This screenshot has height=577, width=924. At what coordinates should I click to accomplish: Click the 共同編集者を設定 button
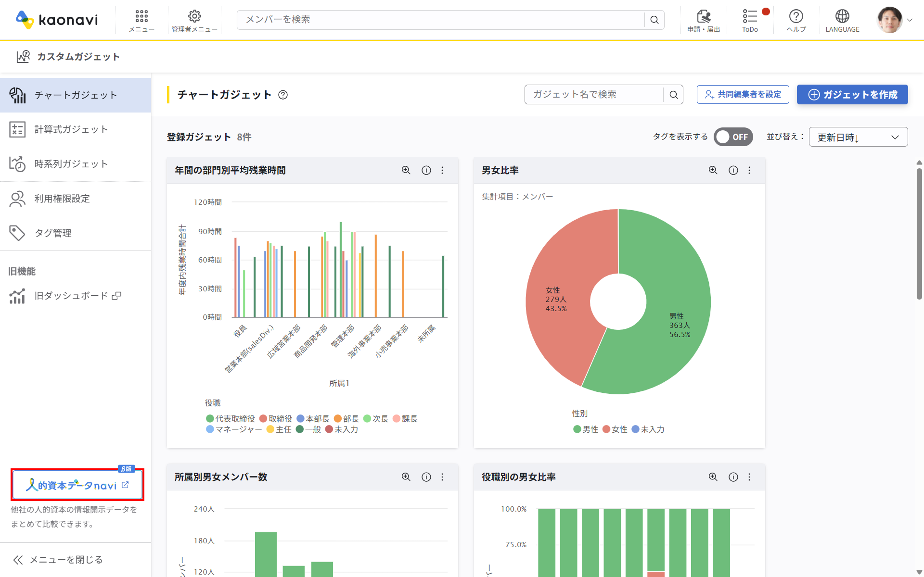tap(743, 95)
